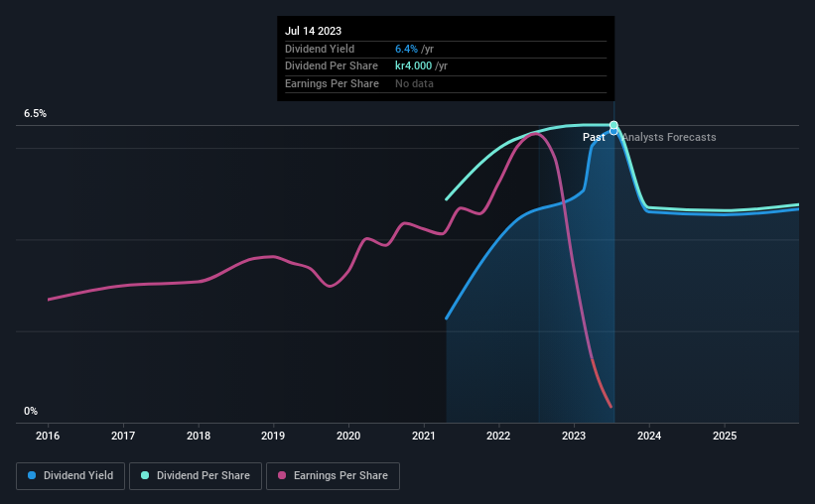
Task: Click the kr4.000 dividend per share value
Action: (x=413, y=66)
